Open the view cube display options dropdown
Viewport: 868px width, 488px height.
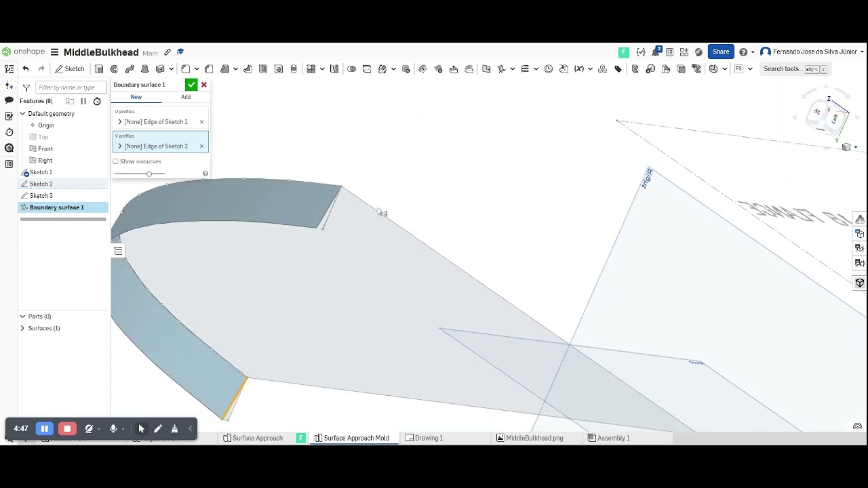856,147
